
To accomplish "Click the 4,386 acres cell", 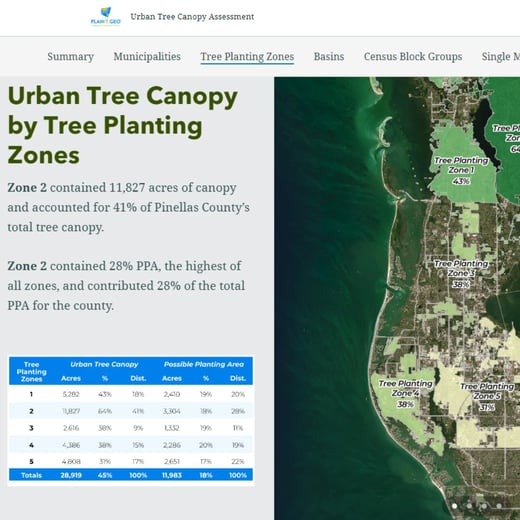I will point(71,445).
